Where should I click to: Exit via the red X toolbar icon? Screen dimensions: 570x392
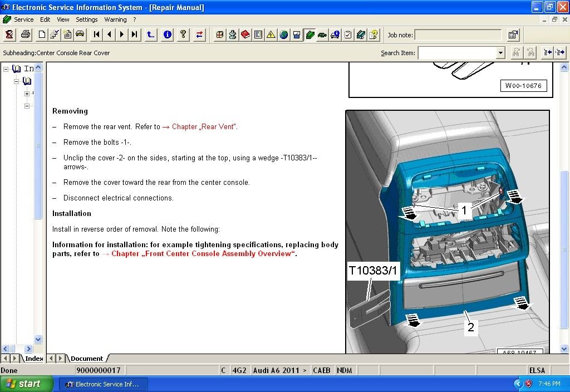[x=9, y=35]
